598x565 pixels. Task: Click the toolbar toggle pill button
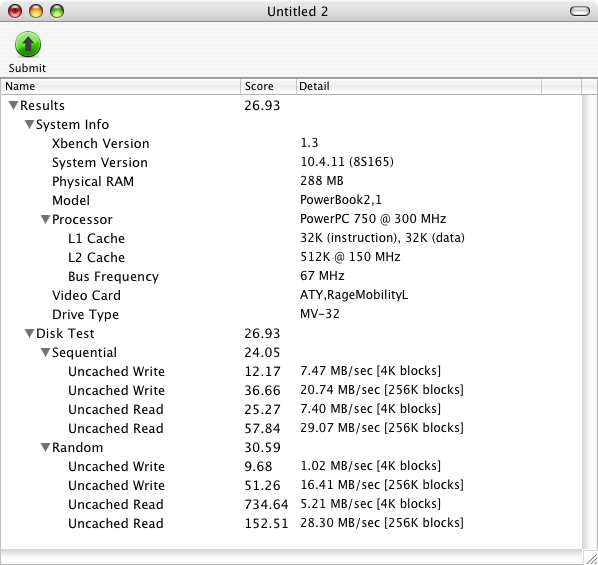(x=580, y=11)
